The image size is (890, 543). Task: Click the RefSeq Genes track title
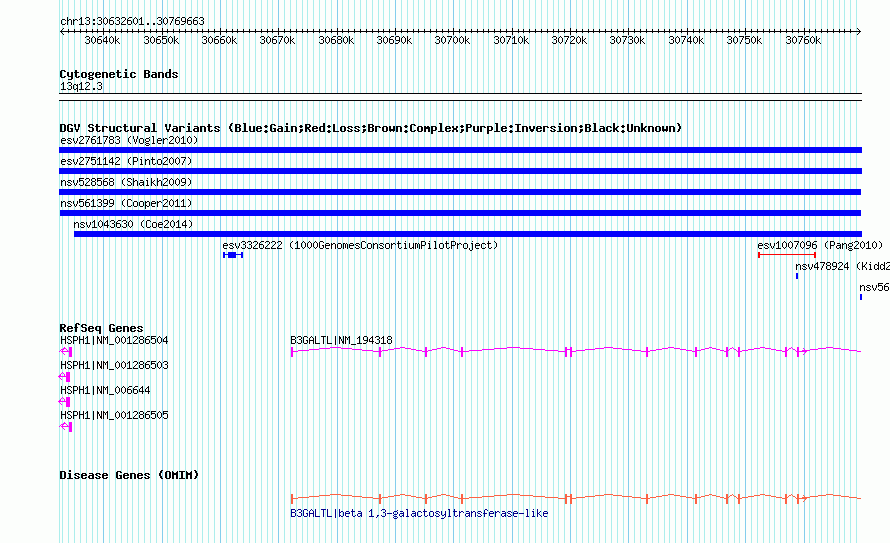point(101,328)
